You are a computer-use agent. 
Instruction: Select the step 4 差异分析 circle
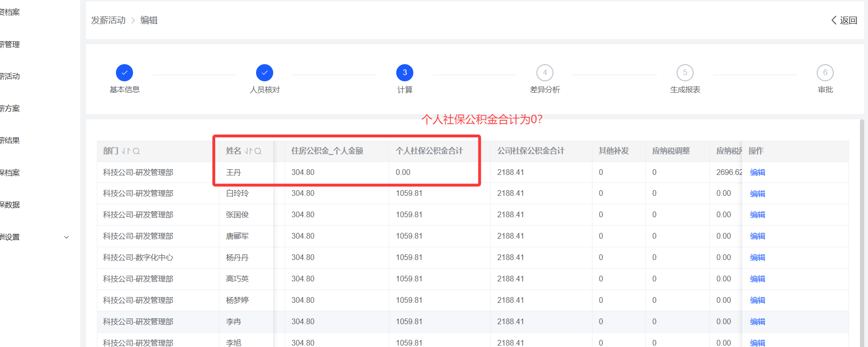tap(545, 73)
